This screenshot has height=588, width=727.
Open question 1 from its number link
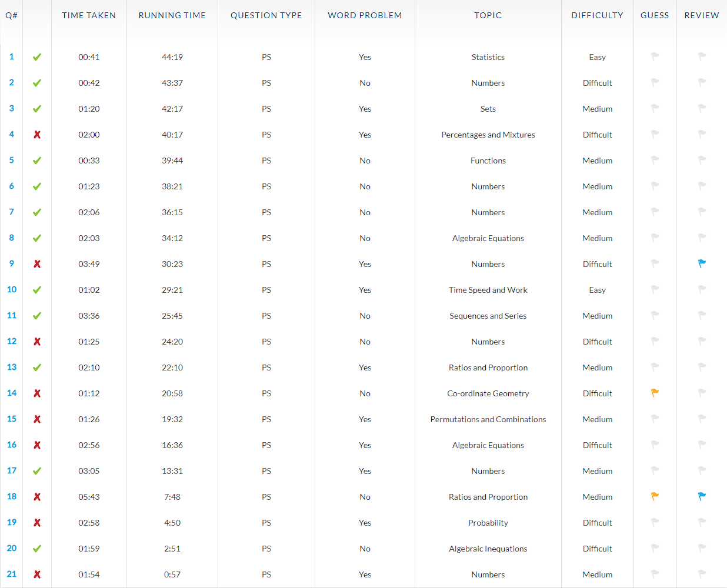11,57
